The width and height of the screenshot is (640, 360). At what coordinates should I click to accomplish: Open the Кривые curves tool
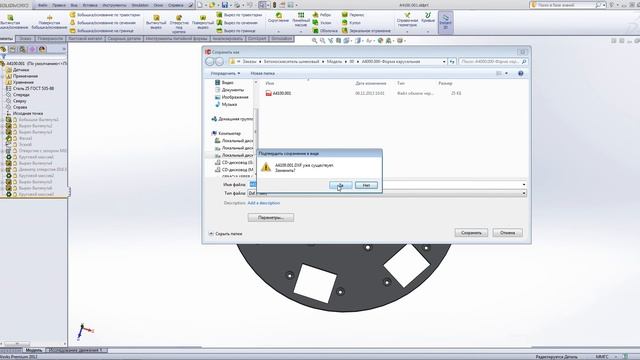pyautogui.click(x=428, y=18)
